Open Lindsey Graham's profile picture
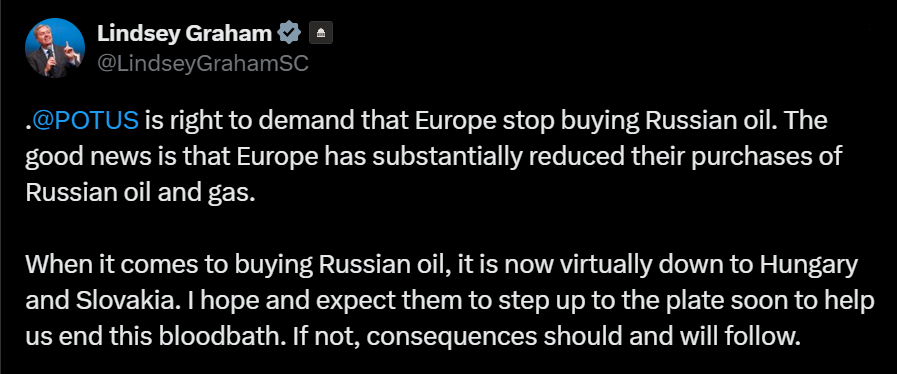The image size is (897, 374). (55, 48)
